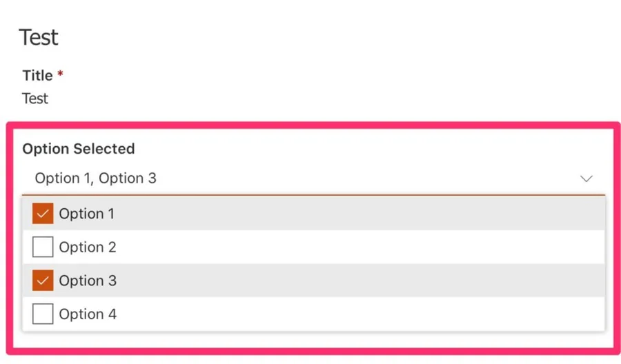Screen dimensions: 621x364
Task: Click the red required asterisk
Action: (60, 73)
